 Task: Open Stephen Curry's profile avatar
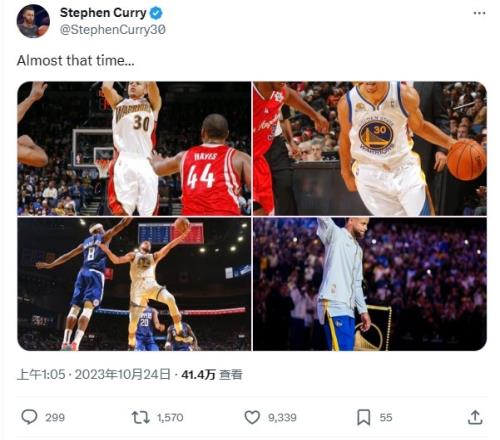(x=33, y=21)
